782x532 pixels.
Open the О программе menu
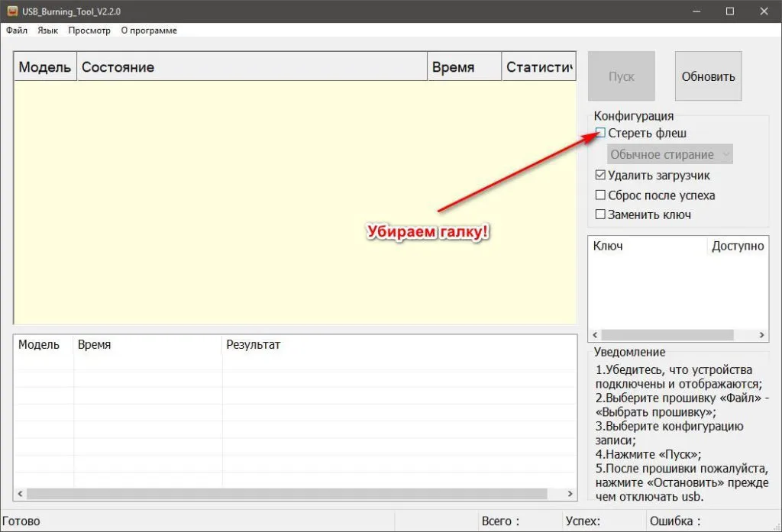click(149, 31)
